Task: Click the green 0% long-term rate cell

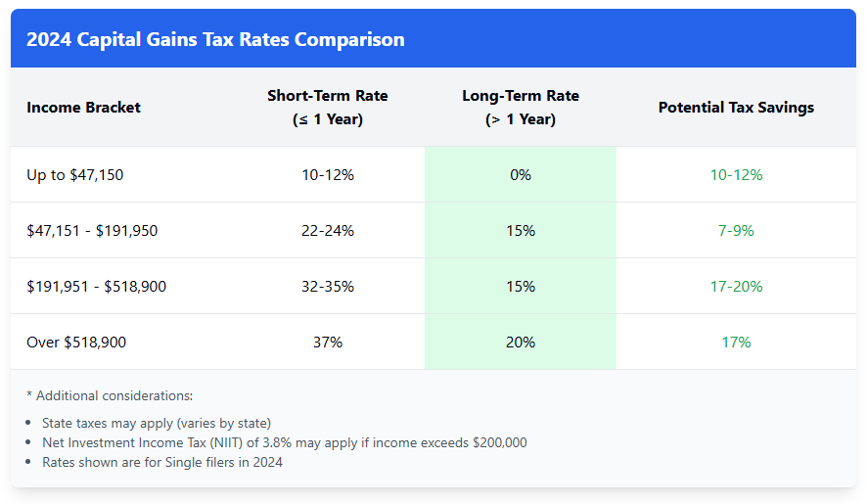Action: [521, 175]
